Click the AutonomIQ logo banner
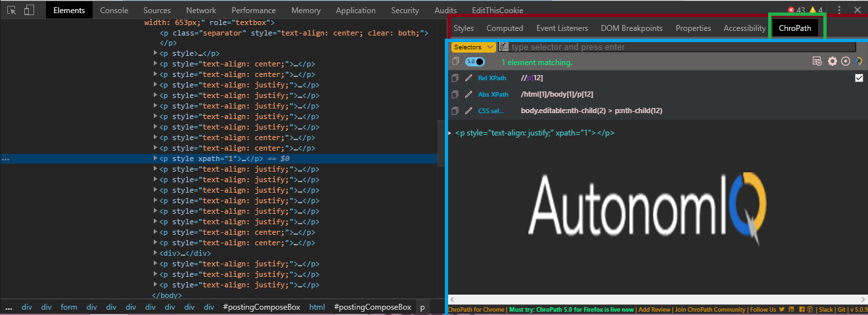 coord(647,209)
